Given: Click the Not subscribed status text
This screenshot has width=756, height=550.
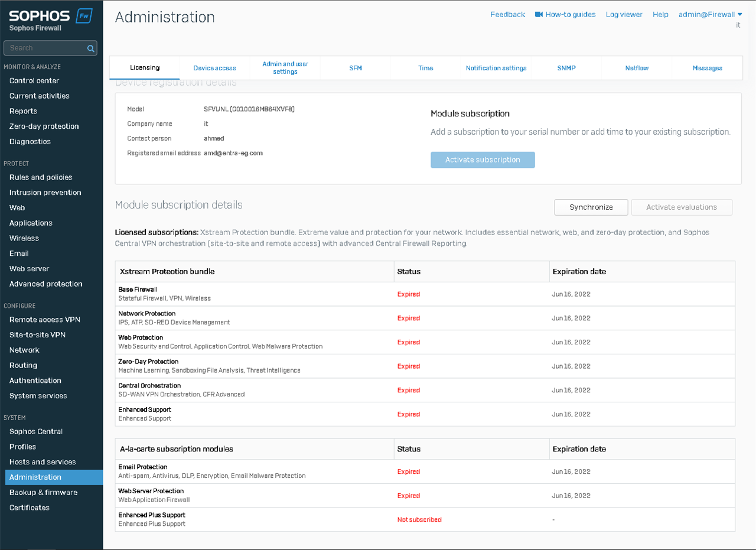Looking at the screenshot, I should tap(419, 520).
